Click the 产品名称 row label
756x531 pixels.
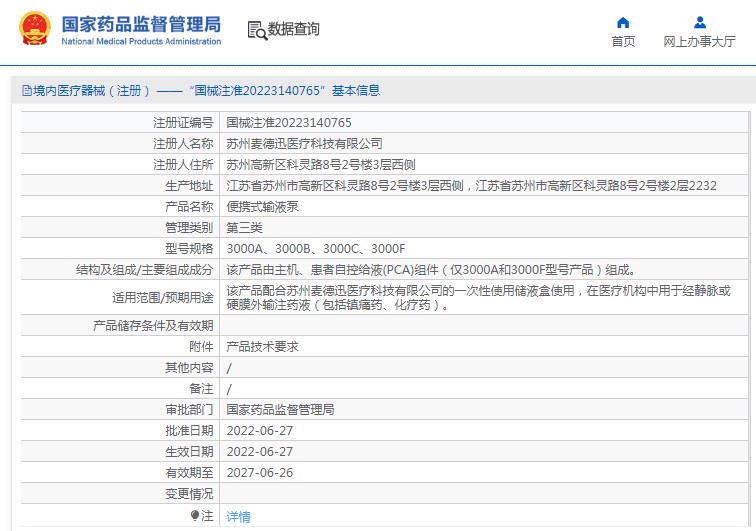(x=189, y=207)
